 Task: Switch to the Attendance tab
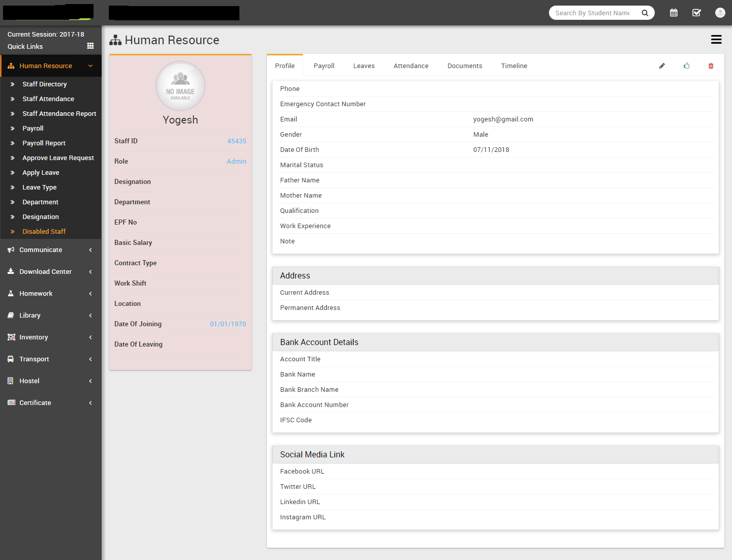(411, 66)
